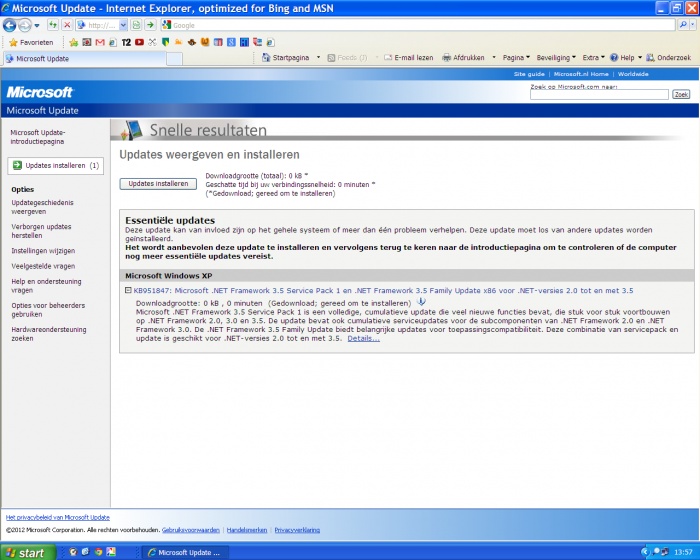
Task: Open the Handelsmerken link
Action: click(x=247, y=530)
